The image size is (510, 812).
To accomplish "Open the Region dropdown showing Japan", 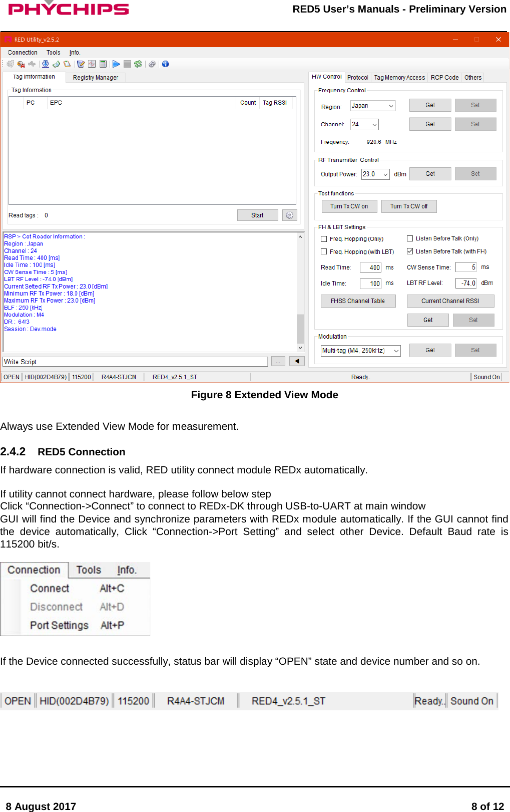I will coord(373,106).
